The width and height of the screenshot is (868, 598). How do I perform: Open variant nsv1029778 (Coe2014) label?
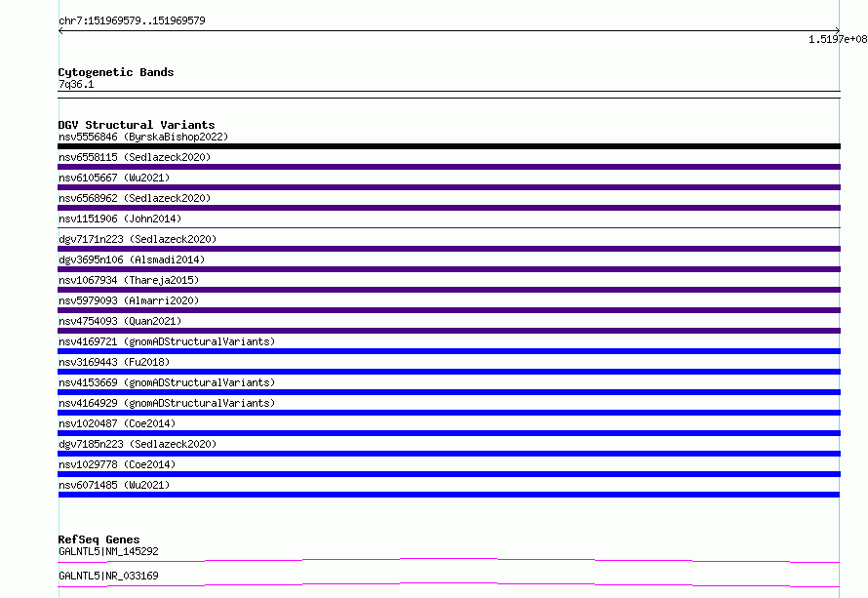click(117, 464)
